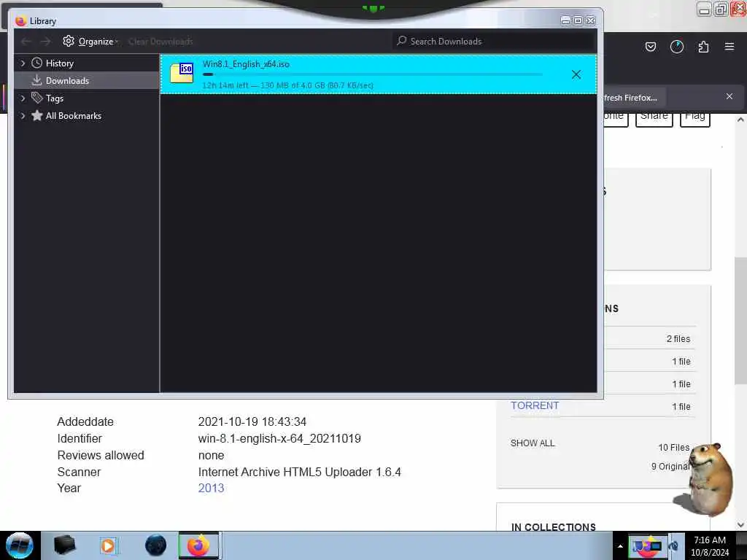Click the download progress bar
Image resolution: width=747 pixels, height=560 pixels.
pyautogui.click(x=372, y=74)
